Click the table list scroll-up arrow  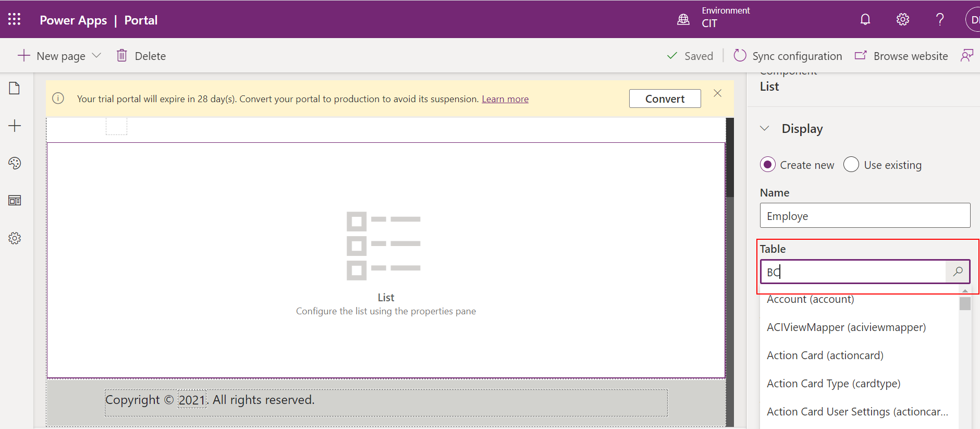click(x=965, y=290)
